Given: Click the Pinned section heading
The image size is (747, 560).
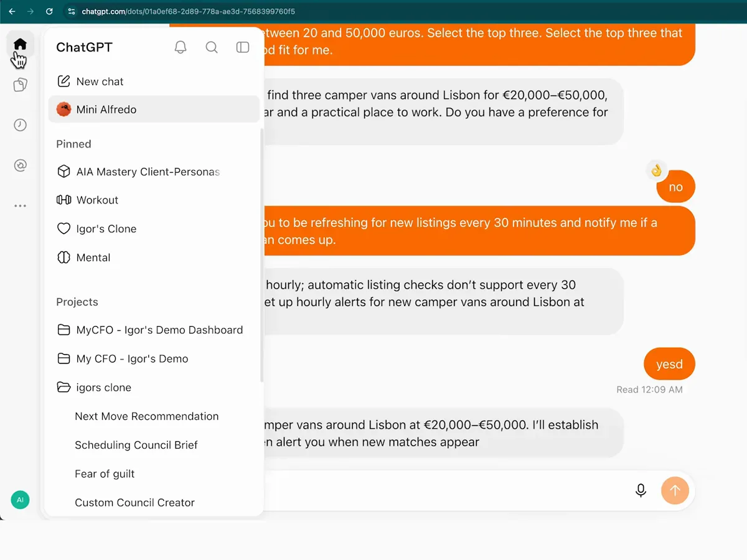Looking at the screenshot, I should click(x=73, y=144).
